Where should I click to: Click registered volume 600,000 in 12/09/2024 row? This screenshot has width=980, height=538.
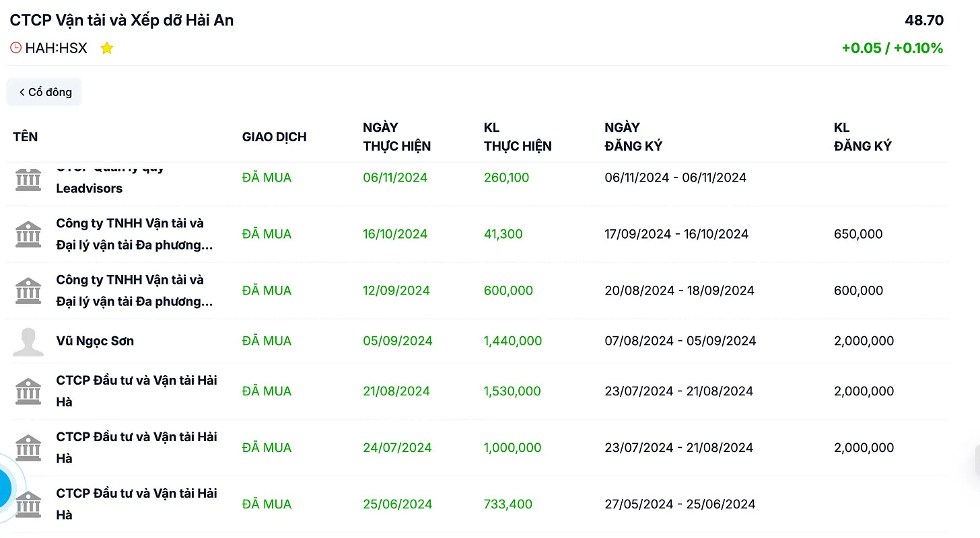[x=858, y=291]
